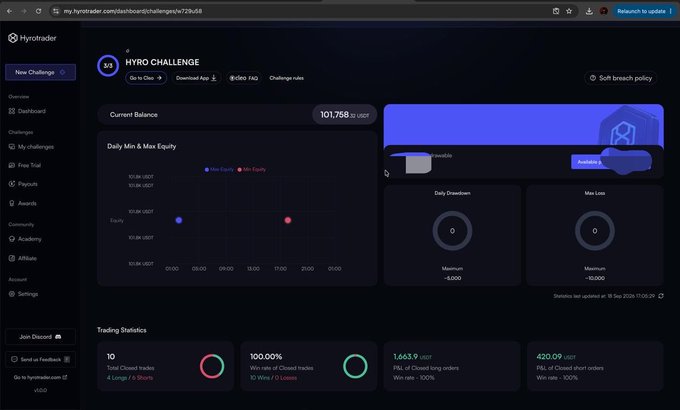Click the 100.00% win rate value
This screenshot has height=410, width=680.
tap(266, 357)
